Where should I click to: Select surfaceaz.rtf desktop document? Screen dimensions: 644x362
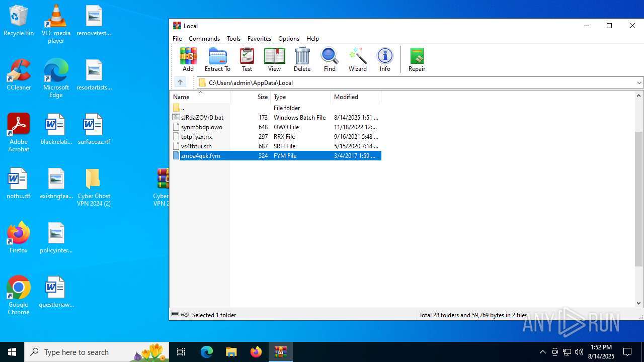94,129
